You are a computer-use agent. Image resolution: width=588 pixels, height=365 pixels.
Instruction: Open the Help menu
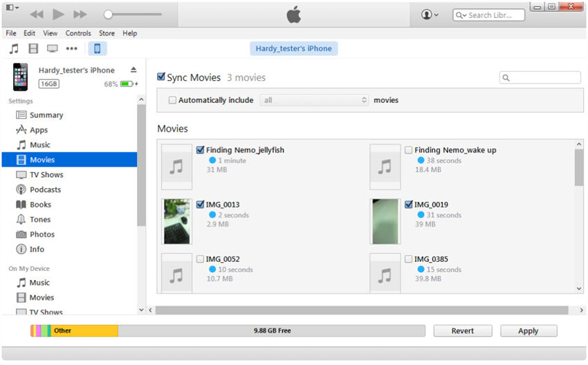[130, 33]
